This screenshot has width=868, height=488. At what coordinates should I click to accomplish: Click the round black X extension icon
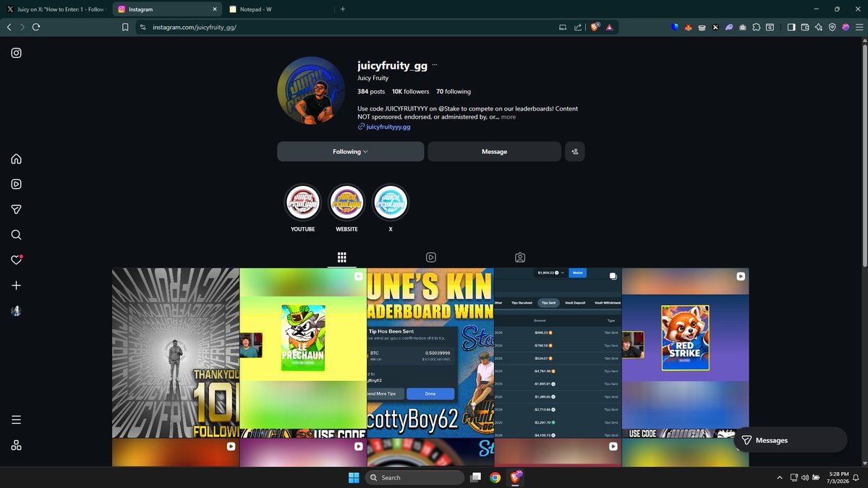(715, 27)
